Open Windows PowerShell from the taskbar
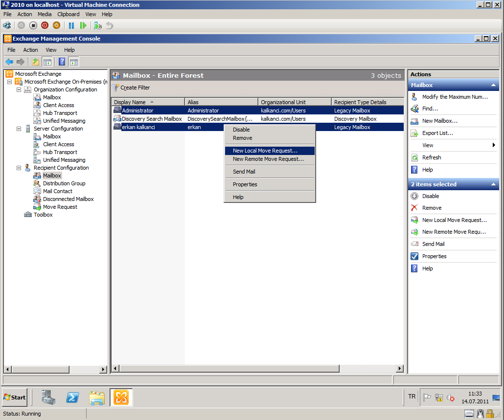The width and height of the screenshot is (504, 420). pyautogui.click(x=72, y=398)
